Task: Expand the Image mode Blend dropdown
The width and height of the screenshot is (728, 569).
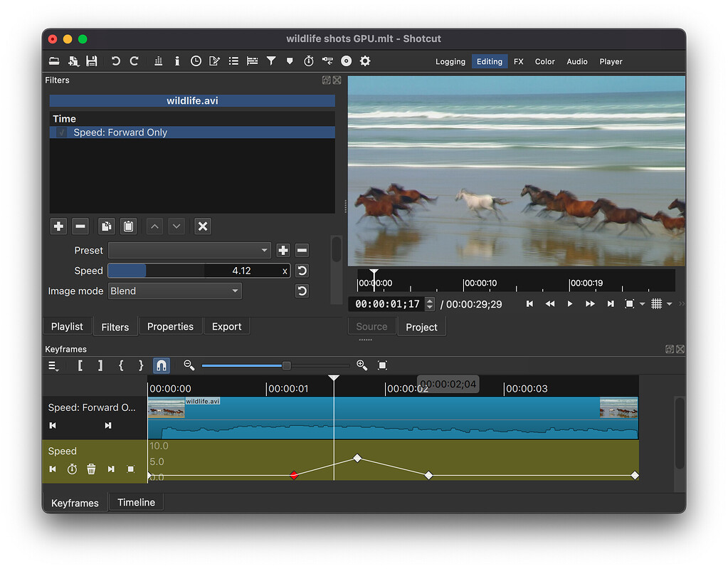Action: click(175, 291)
